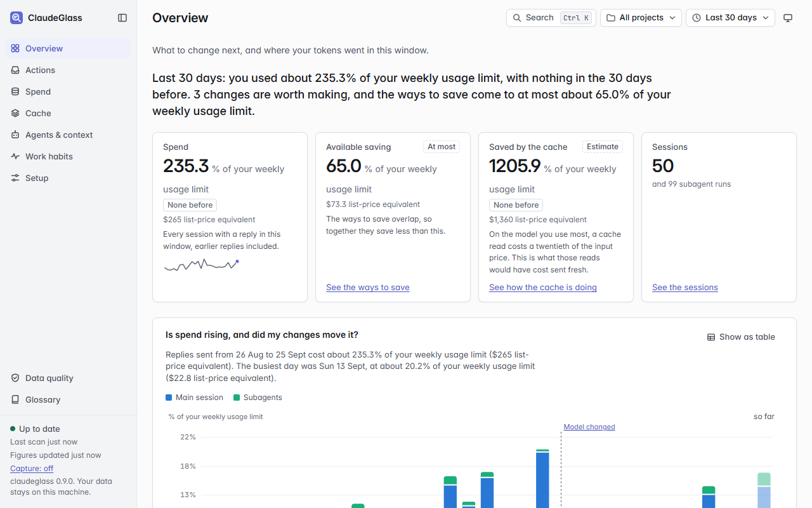
Task: Open the Setup page
Action: [x=69, y=178]
